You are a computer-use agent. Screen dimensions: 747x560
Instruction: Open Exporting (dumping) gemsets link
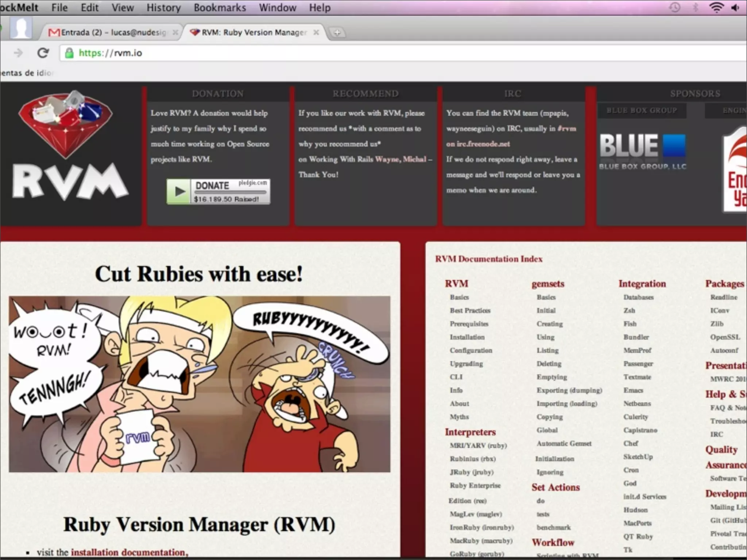coord(569,390)
